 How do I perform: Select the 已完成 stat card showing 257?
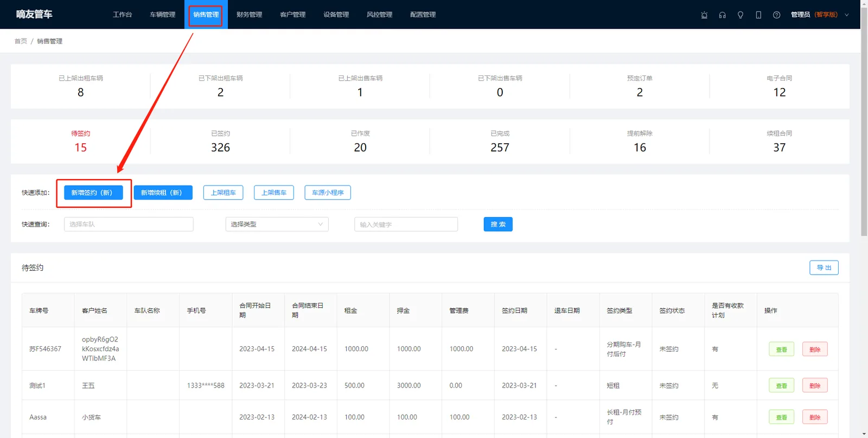coord(500,141)
